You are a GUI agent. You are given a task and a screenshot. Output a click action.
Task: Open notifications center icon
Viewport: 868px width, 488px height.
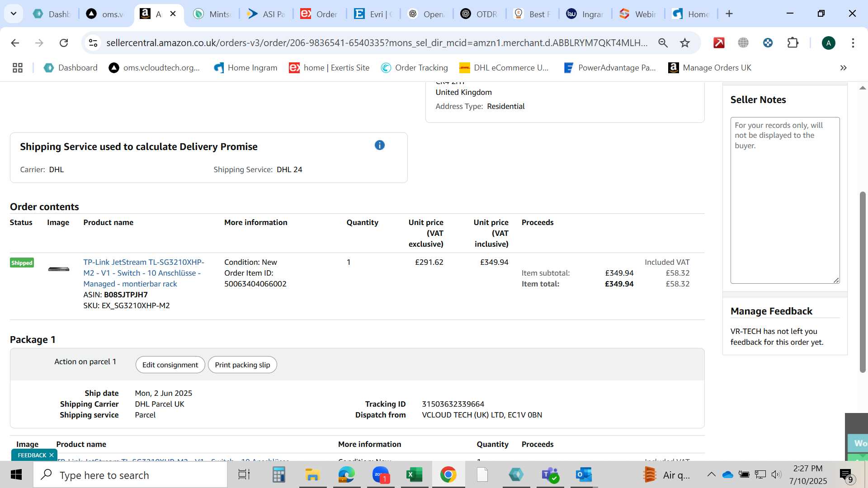point(846,475)
